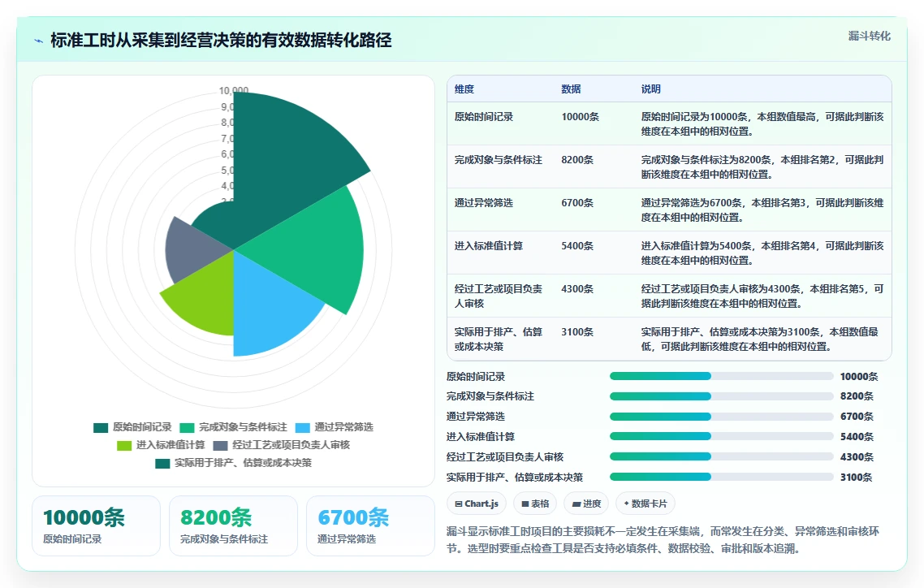Click table value 4300条
The width and height of the screenshot is (924, 588).
click(x=577, y=288)
